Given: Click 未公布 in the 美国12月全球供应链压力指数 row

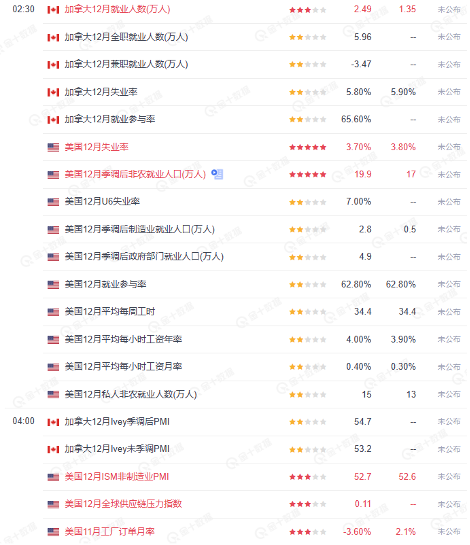Looking at the screenshot, I should [x=449, y=504].
